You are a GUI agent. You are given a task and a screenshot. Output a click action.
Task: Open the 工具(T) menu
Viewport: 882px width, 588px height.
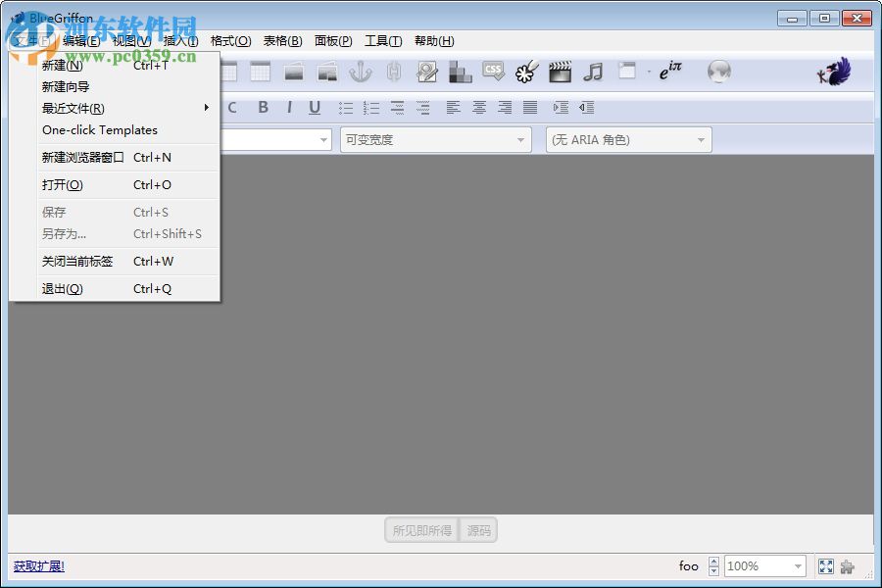tap(383, 41)
